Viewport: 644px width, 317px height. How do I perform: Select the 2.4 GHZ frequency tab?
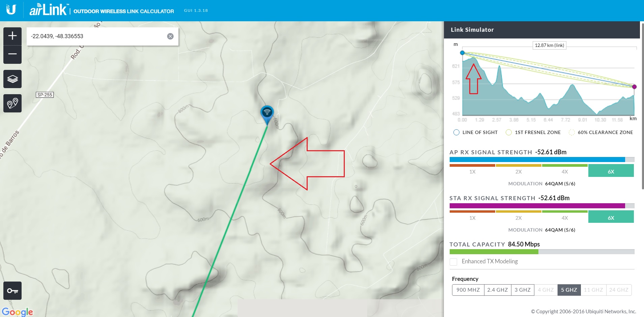tap(497, 290)
